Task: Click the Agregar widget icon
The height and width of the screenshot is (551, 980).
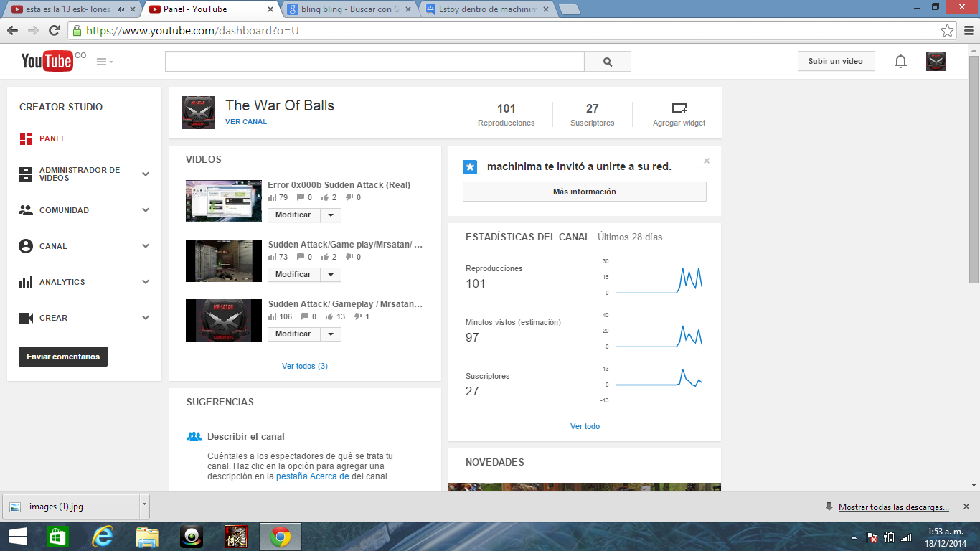Action: point(679,108)
